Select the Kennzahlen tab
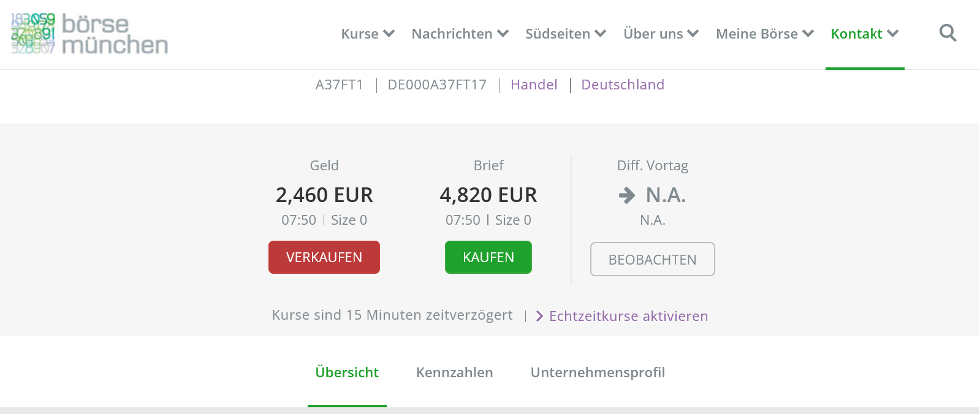The width and height of the screenshot is (980, 414). click(454, 372)
